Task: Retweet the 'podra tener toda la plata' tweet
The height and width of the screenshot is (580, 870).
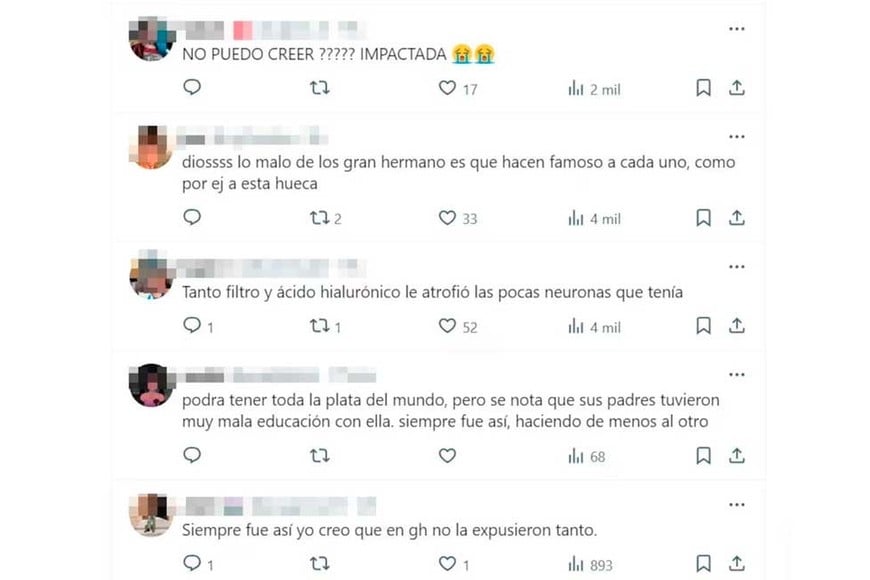Action: coord(320,456)
